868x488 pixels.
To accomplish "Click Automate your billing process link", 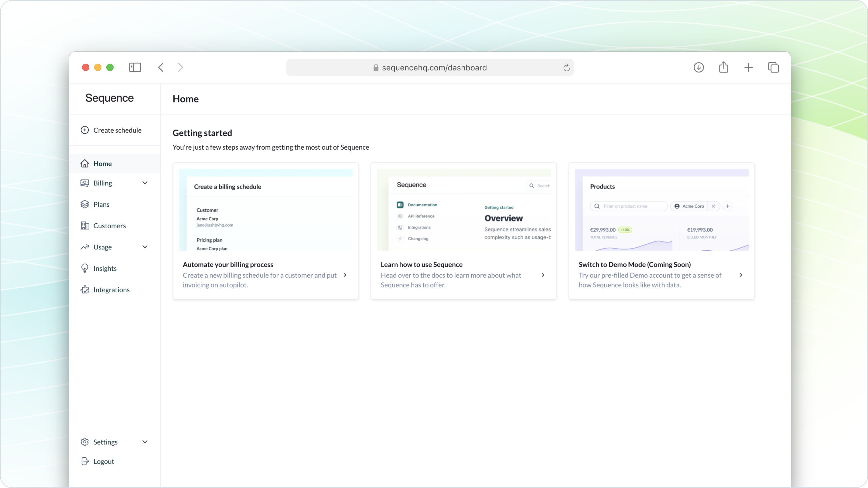I will 228,265.
